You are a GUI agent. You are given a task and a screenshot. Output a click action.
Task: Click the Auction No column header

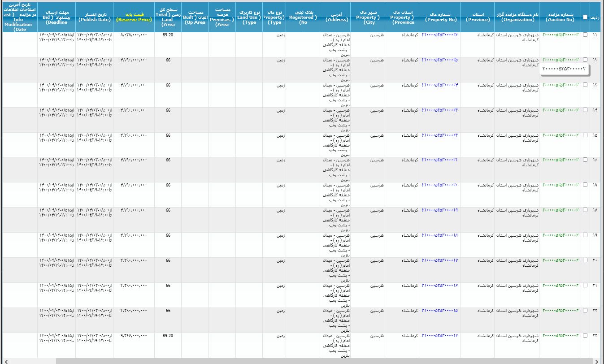560,17
